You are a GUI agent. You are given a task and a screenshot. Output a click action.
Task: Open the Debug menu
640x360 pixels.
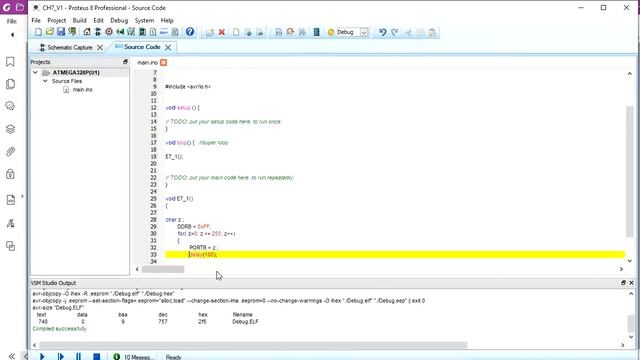tap(119, 20)
